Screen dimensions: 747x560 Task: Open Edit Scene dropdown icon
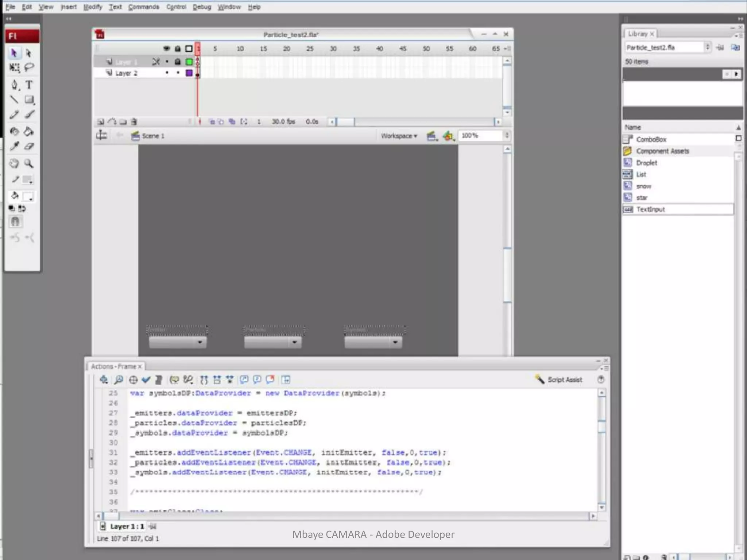pos(432,136)
